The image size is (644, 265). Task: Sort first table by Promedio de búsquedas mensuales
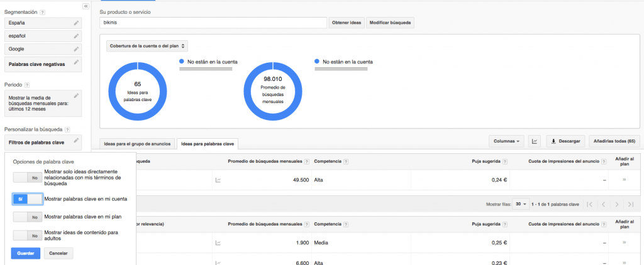[x=265, y=161]
